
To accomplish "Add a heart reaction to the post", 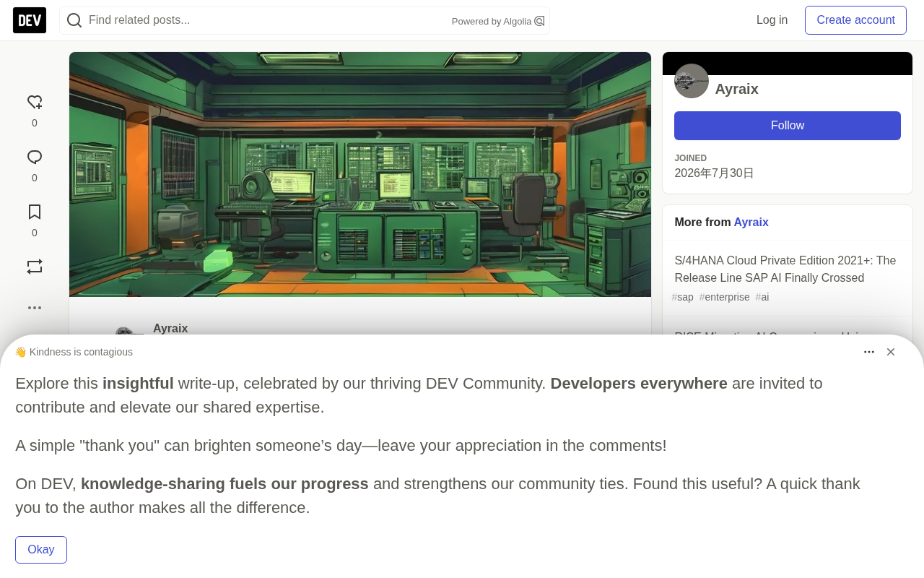I will tap(35, 103).
